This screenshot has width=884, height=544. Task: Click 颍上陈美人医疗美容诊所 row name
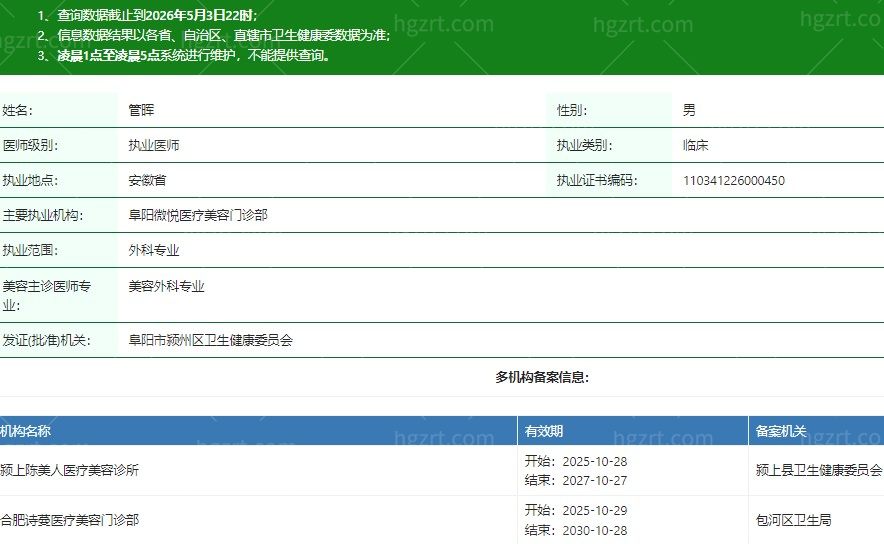69,470
